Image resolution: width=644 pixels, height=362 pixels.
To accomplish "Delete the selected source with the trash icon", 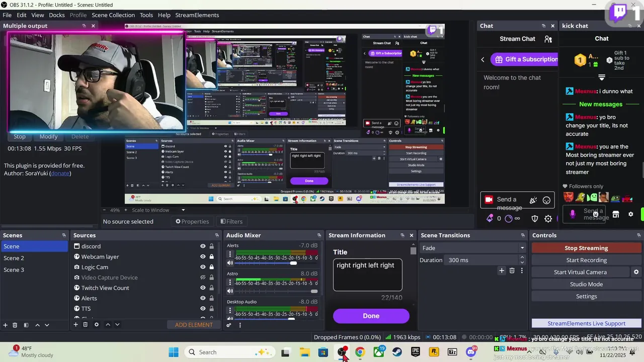I will click(x=86, y=325).
